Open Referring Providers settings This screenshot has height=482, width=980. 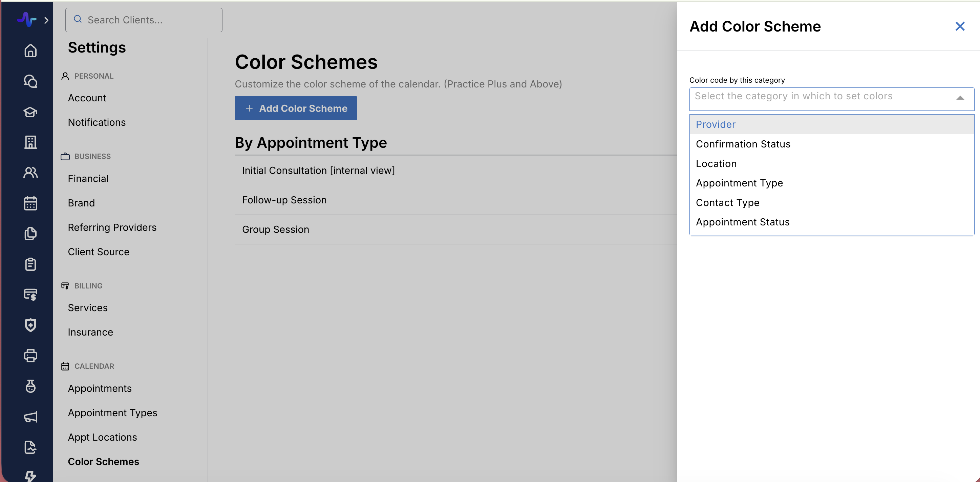coord(112,227)
